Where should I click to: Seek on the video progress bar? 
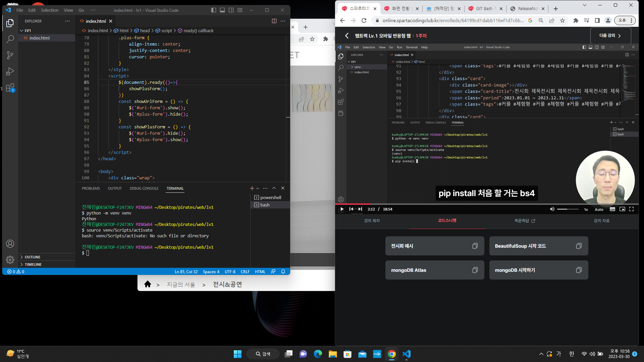coord(487,204)
